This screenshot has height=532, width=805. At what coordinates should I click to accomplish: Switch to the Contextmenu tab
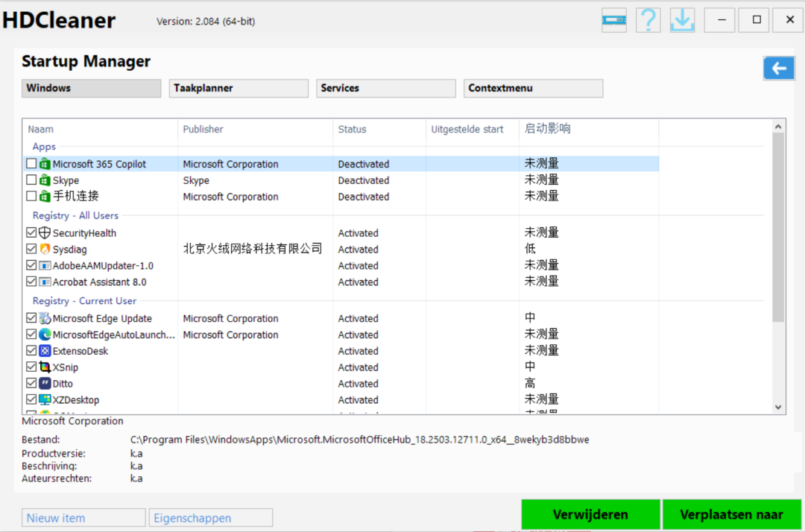(x=534, y=88)
